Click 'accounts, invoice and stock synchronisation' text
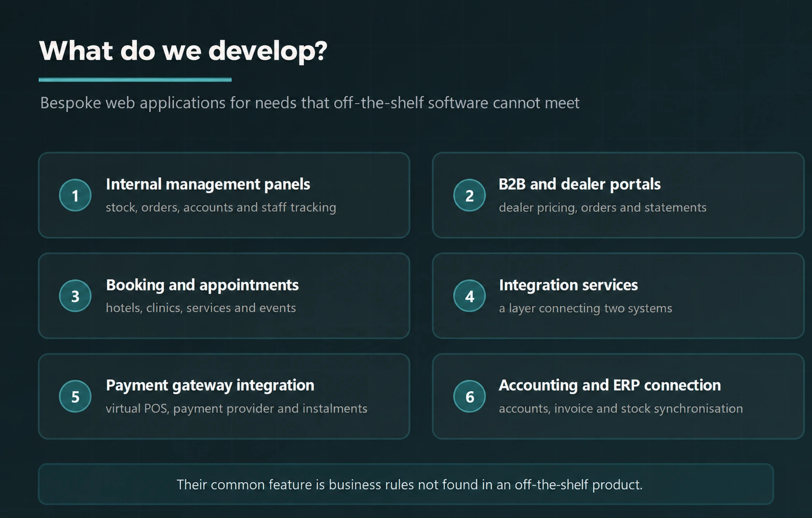The width and height of the screenshot is (812, 518). tap(621, 409)
